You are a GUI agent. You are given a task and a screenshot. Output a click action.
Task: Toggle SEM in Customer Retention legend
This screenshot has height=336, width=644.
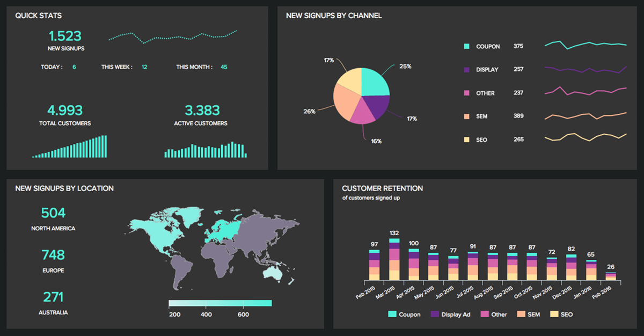[521, 314]
